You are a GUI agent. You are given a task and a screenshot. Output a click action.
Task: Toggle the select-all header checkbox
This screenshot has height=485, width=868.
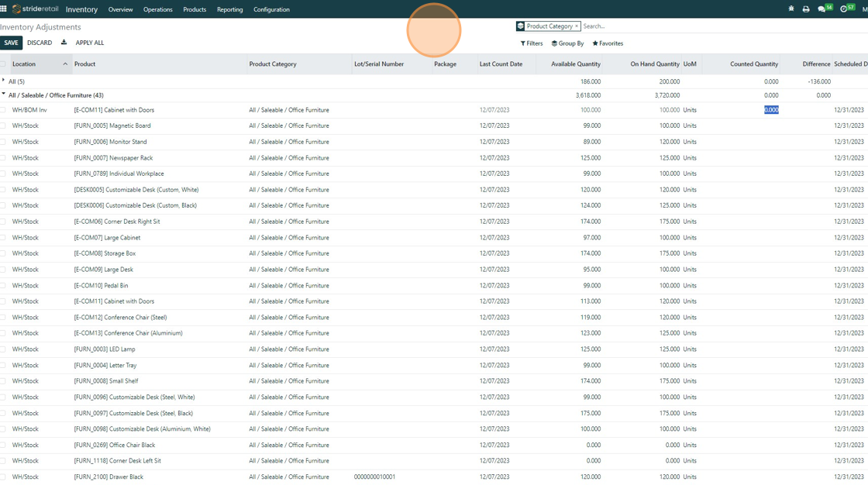[3, 64]
